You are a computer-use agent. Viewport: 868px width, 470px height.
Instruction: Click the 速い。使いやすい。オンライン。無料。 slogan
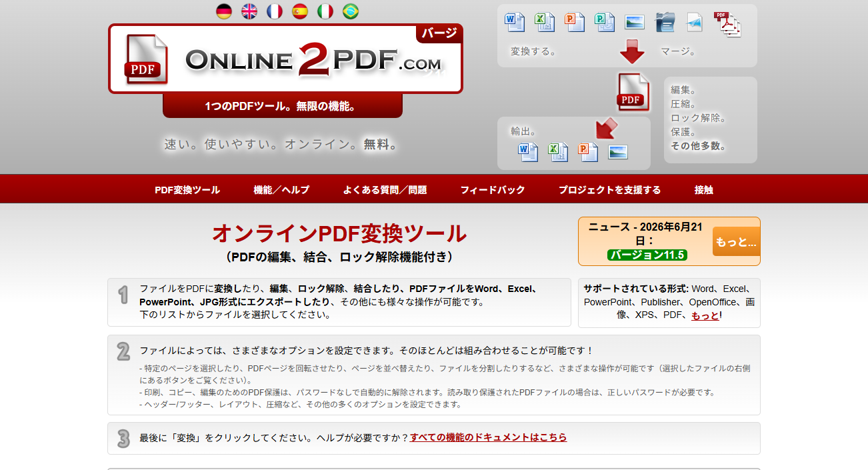pos(282,144)
